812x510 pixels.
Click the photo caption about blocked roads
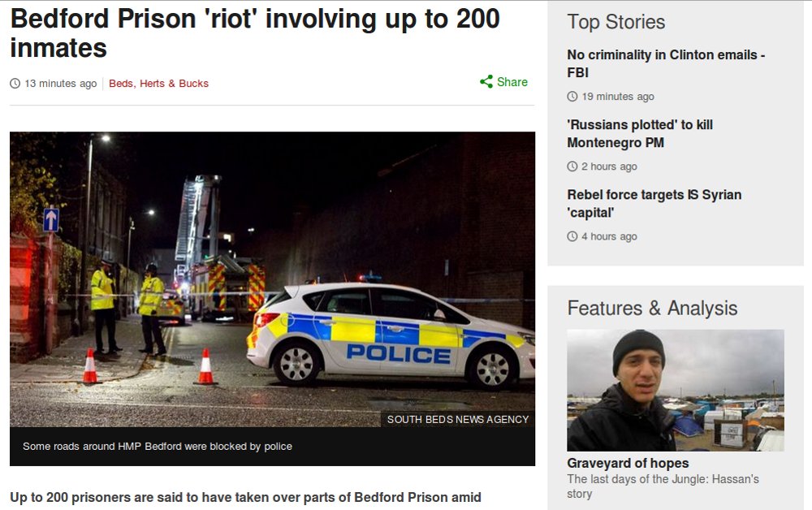158,447
